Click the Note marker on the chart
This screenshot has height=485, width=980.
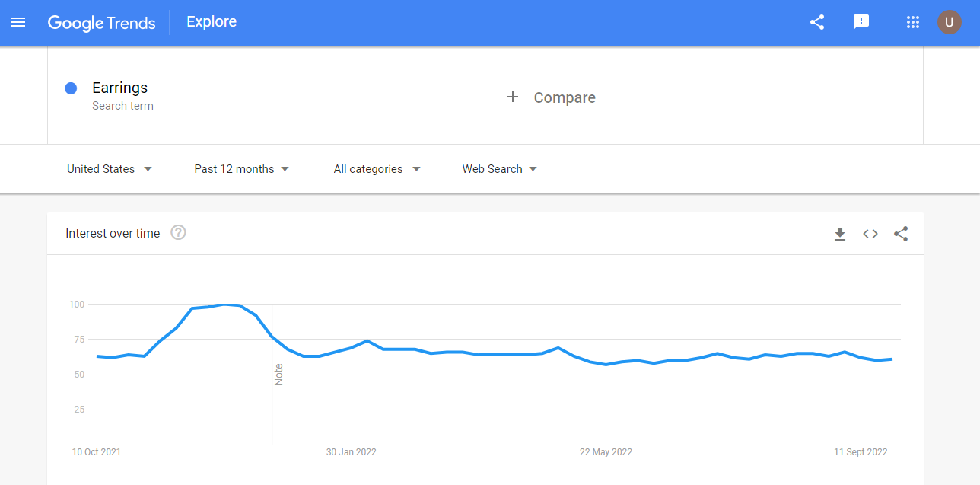[x=278, y=375]
